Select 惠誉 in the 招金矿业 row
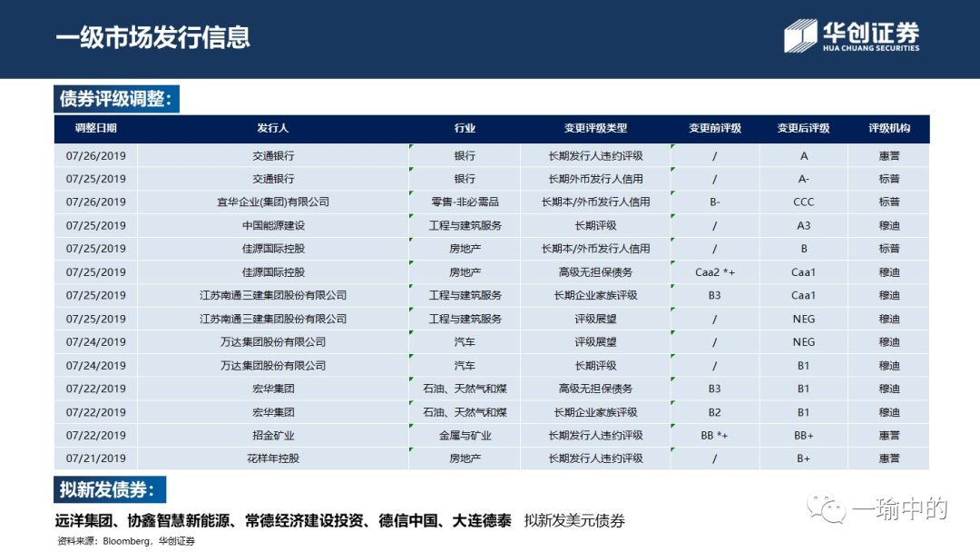This screenshot has height=552, width=980. point(888,435)
